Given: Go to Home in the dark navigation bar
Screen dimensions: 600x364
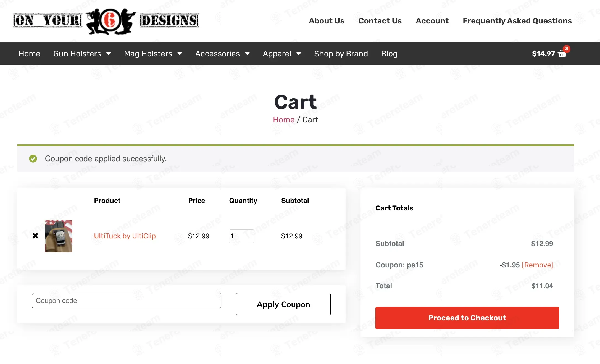Looking at the screenshot, I should coord(30,54).
